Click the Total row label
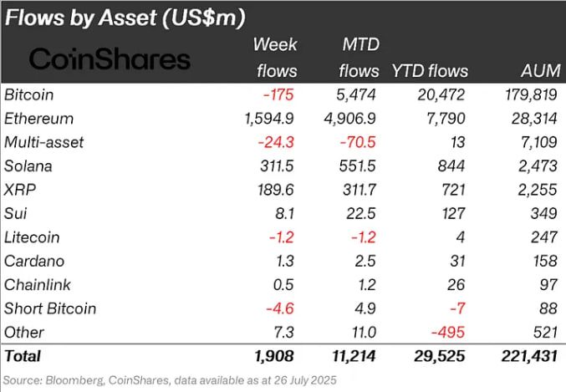Viewport: 566px width, 392px height. [23, 356]
